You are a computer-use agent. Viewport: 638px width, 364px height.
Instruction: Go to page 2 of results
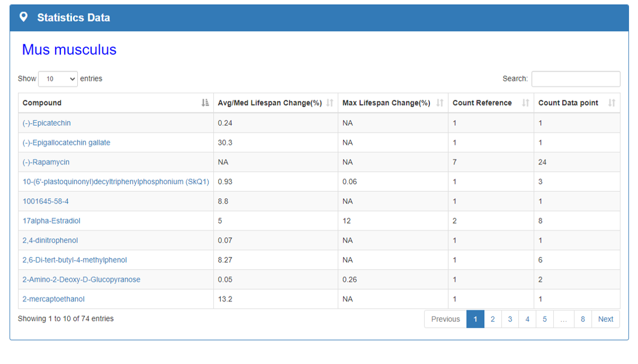[492, 319]
